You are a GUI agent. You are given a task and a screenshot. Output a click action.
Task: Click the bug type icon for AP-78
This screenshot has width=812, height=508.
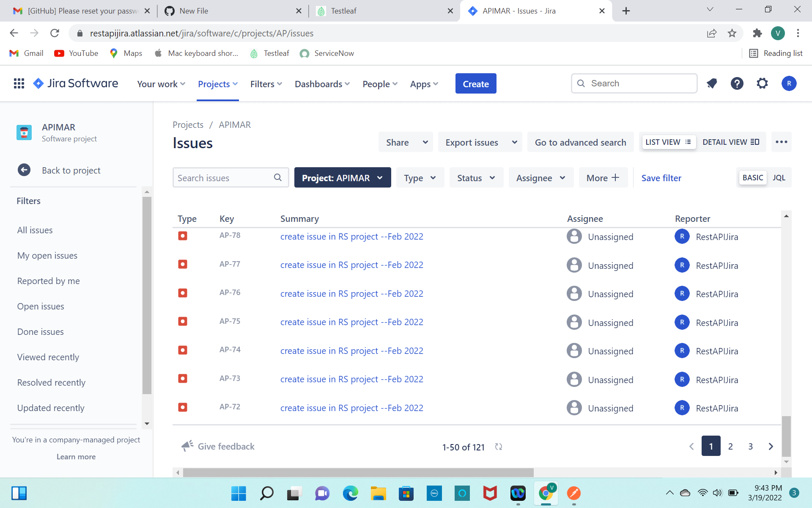[183, 236]
